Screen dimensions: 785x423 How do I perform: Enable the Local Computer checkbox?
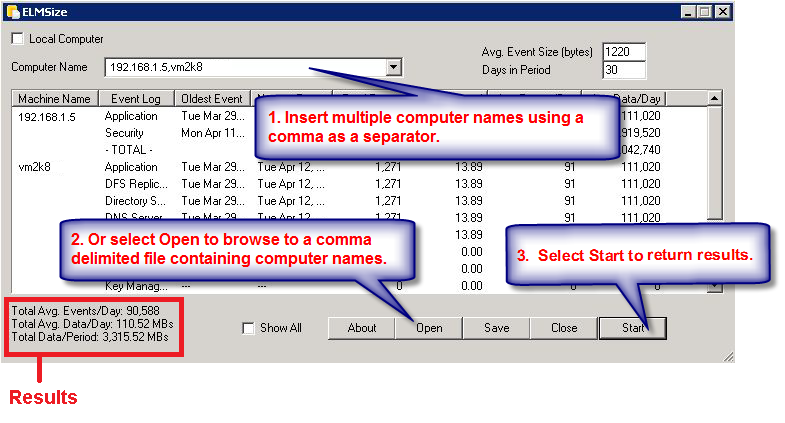click(x=18, y=39)
